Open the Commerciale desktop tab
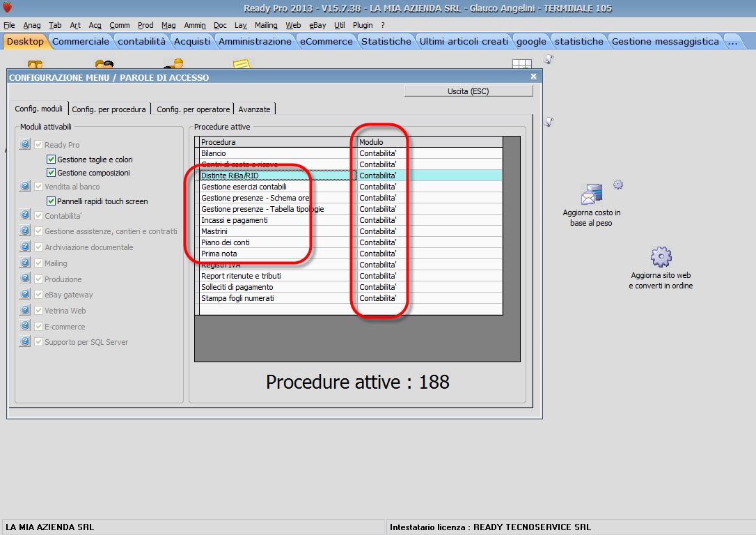The image size is (756, 535). tap(81, 42)
